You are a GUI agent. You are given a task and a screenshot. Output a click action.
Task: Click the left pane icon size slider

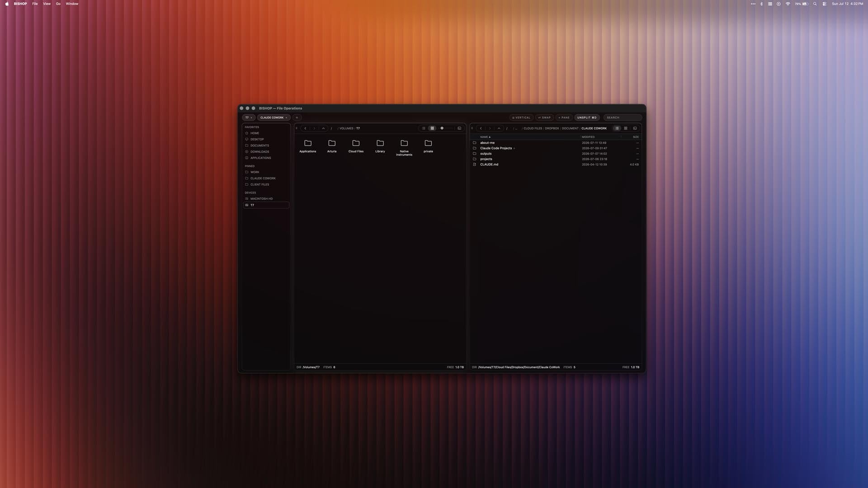(x=446, y=128)
